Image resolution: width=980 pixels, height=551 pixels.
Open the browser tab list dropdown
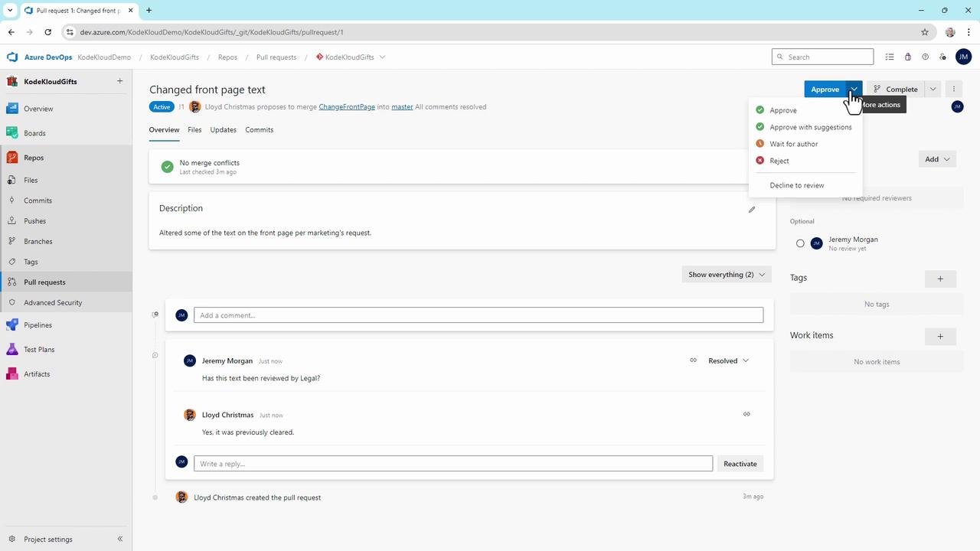tap(10, 10)
